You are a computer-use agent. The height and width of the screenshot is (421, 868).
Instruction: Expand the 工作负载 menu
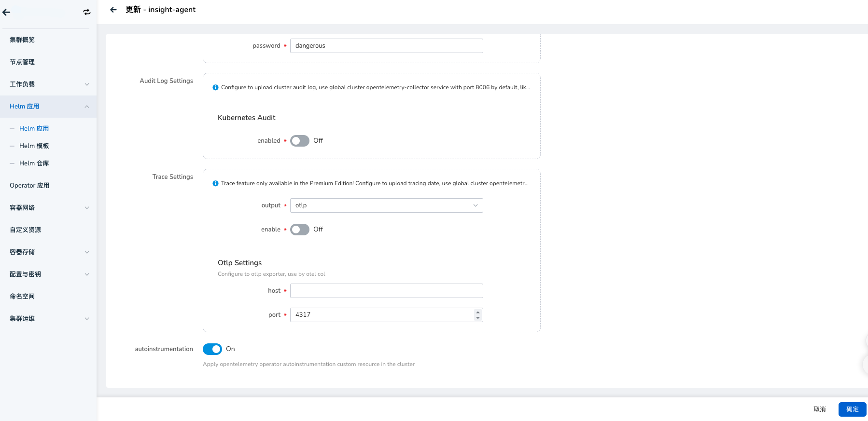tap(48, 84)
